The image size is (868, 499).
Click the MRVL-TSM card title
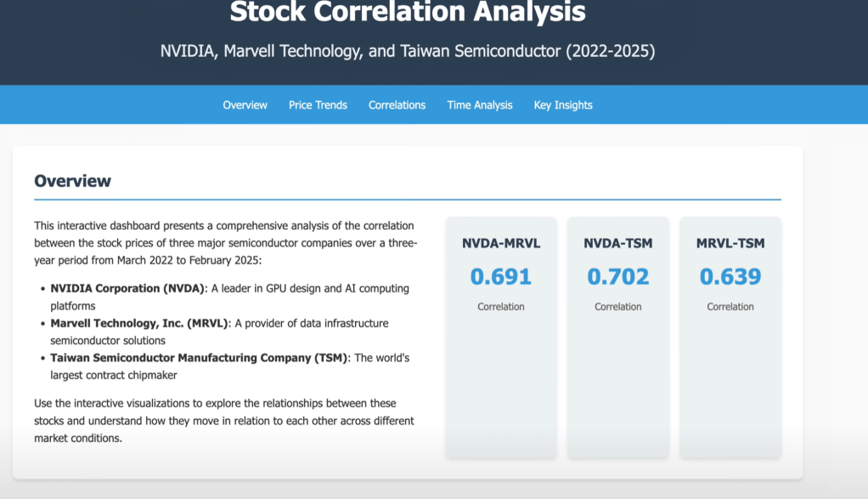(730, 244)
